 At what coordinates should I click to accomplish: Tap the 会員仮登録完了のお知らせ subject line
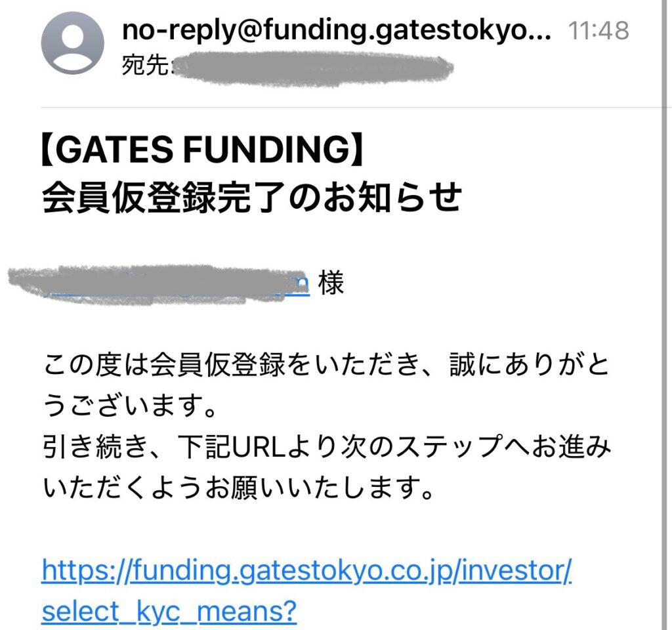pos(252,198)
